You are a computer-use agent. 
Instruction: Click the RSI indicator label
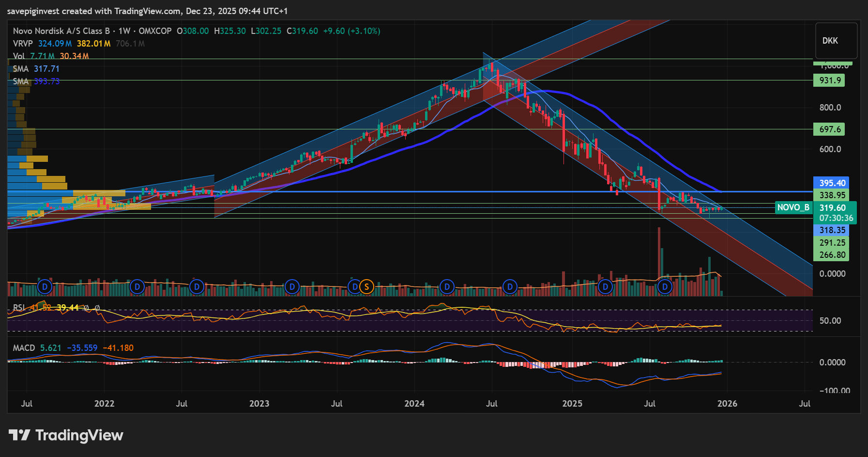19,308
